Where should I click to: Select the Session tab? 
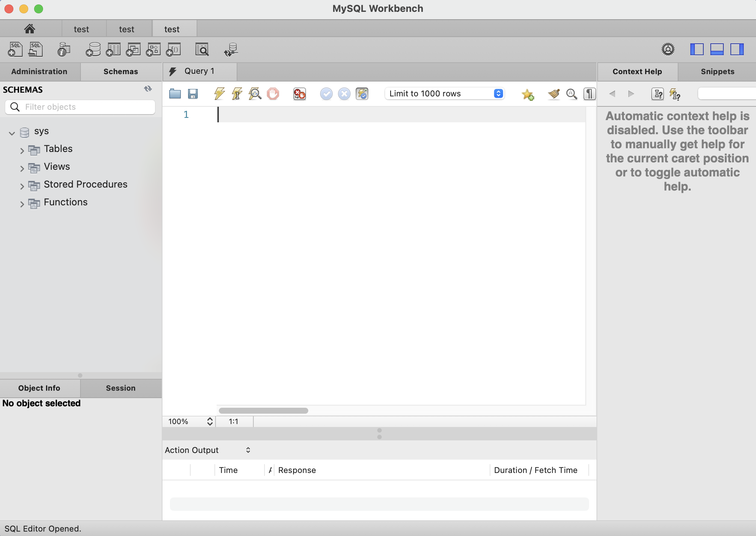coord(121,388)
